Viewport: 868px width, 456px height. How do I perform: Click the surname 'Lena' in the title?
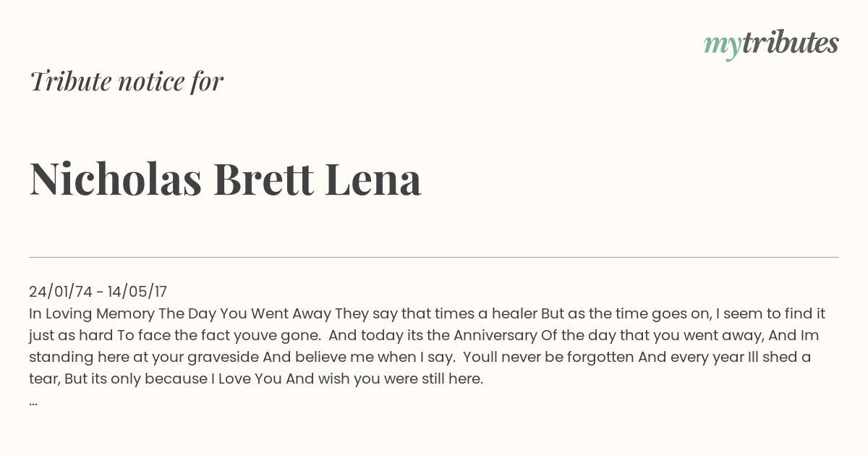tap(373, 179)
